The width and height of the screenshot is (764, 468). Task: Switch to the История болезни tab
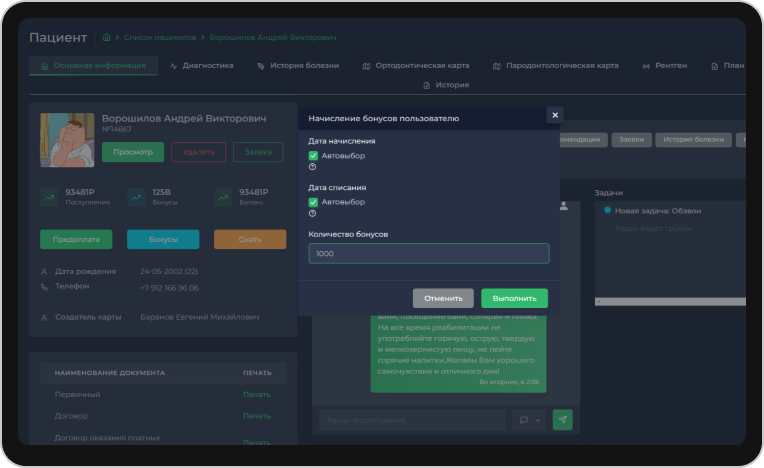click(x=298, y=66)
